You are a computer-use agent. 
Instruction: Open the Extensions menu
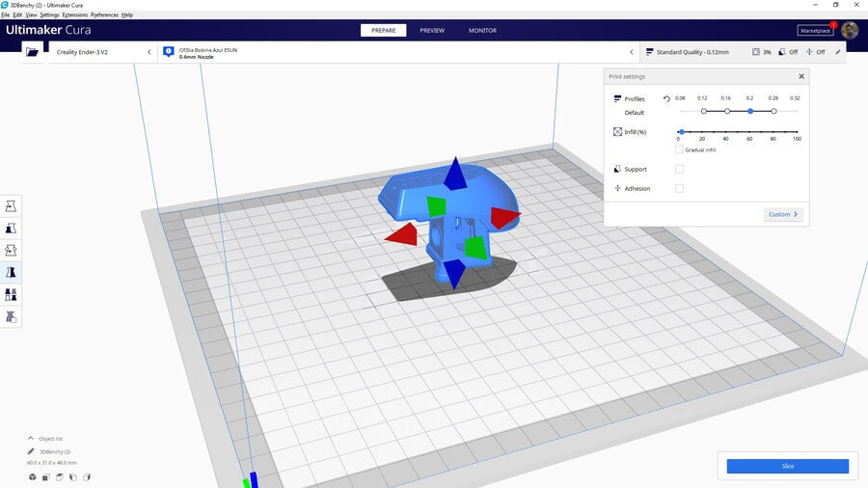tap(75, 14)
